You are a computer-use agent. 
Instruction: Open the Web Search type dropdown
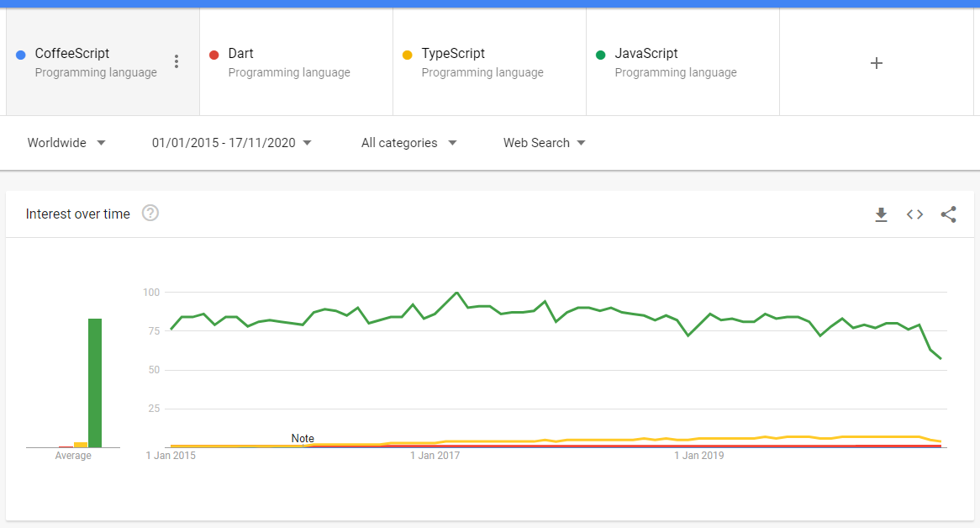(544, 143)
